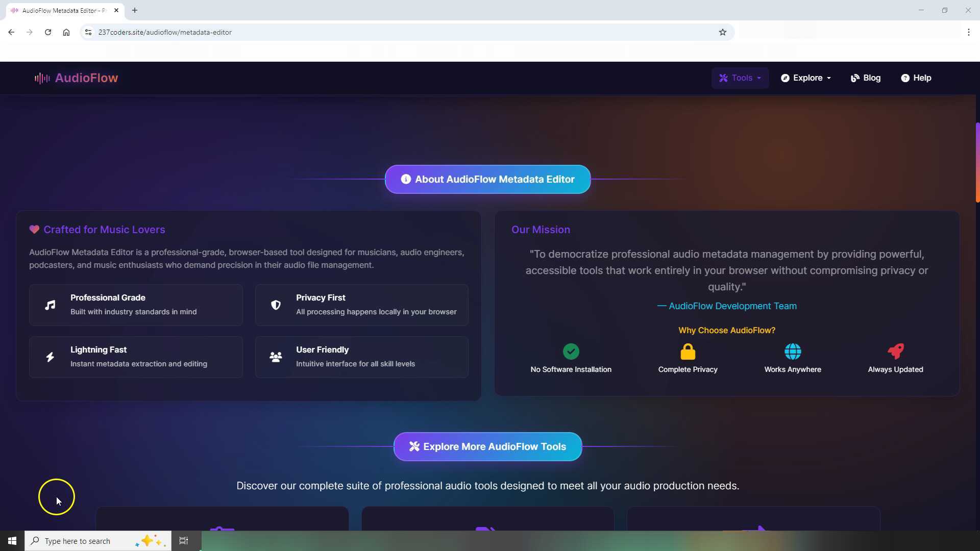The height and width of the screenshot is (551, 980).
Task: Select the User Friendly people icon
Action: coord(276,357)
